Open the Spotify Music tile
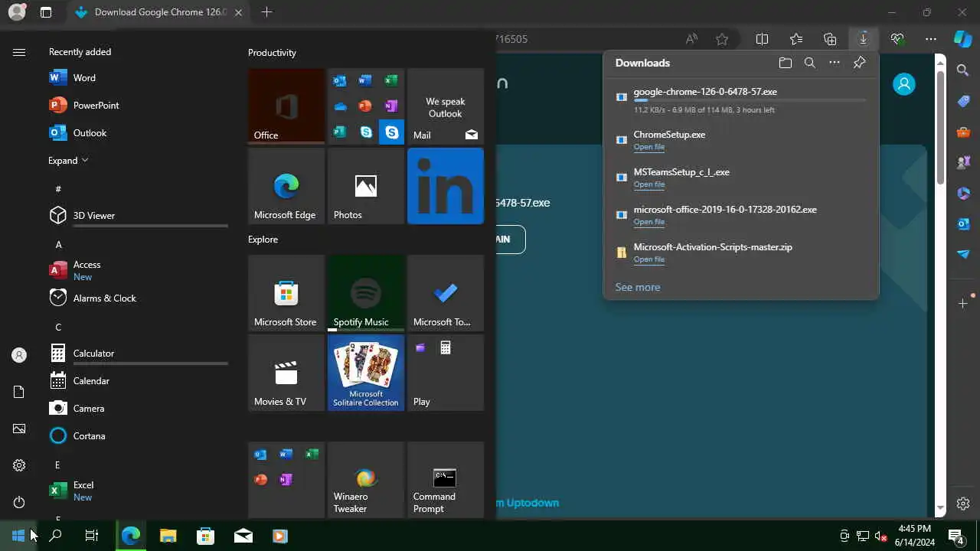The image size is (980, 551). [x=366, y=293]
